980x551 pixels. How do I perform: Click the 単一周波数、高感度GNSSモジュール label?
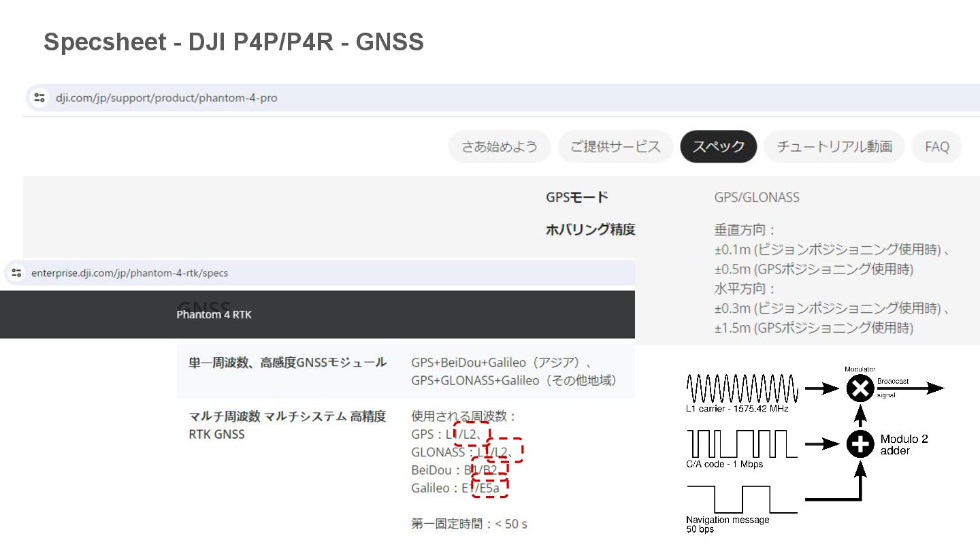click(287, 363)
